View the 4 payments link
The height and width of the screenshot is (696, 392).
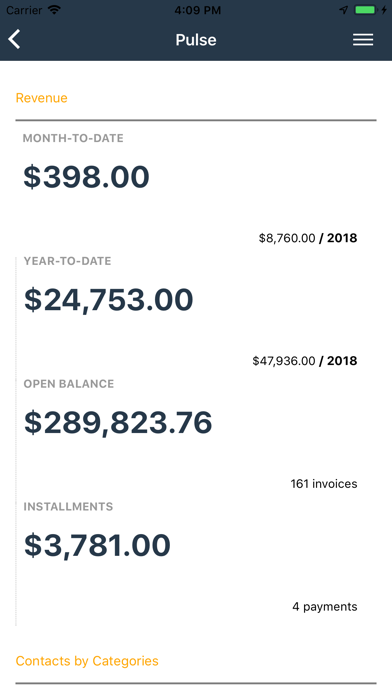325,607
